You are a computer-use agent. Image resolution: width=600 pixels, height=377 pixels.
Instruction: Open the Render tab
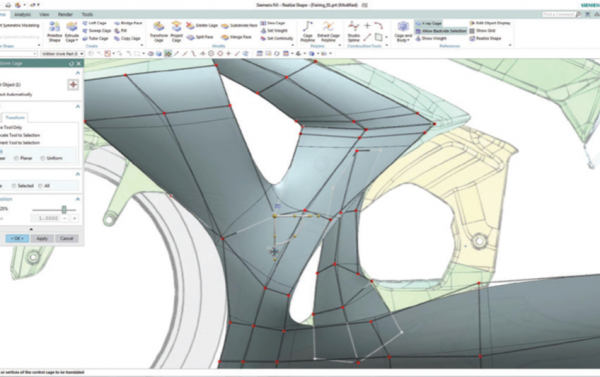coord(65,15)
